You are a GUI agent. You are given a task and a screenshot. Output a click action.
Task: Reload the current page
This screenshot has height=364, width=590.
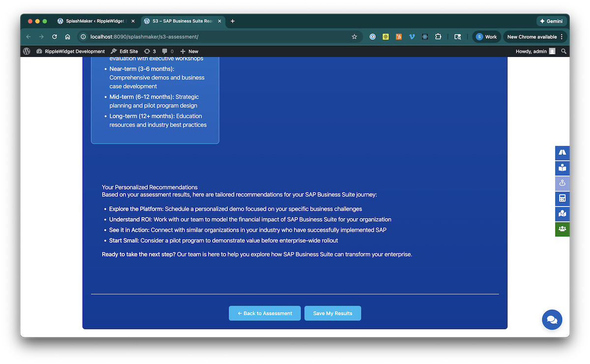click(x=55, y=37)
